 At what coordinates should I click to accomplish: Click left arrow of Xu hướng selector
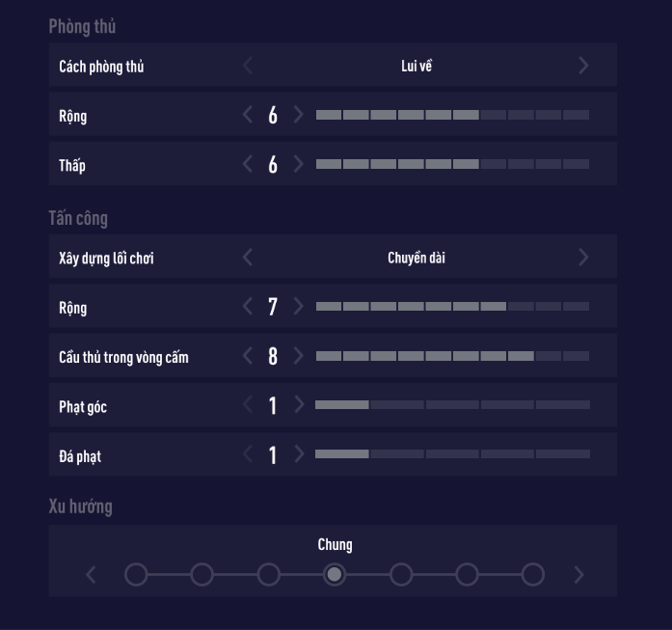91,575
